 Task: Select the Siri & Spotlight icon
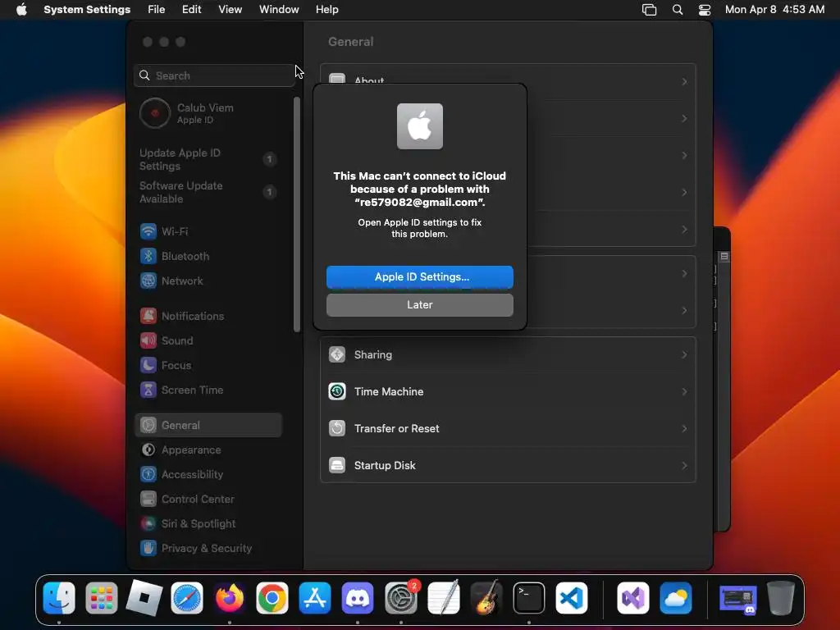click(148, 524)
